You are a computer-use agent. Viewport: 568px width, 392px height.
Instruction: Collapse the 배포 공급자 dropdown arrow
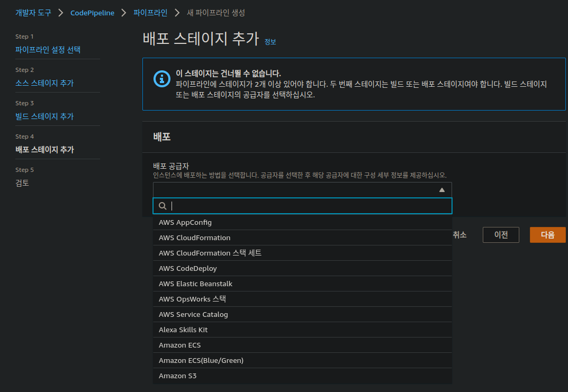(441, 190)
